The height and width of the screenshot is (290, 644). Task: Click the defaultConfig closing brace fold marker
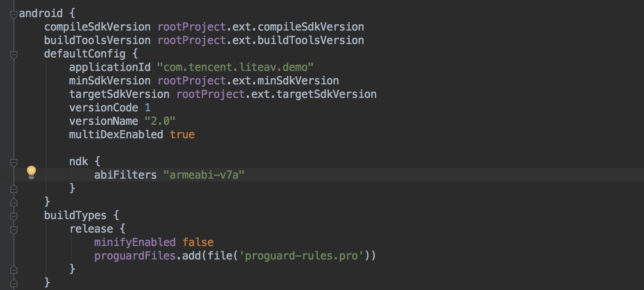tap(14, 202)
